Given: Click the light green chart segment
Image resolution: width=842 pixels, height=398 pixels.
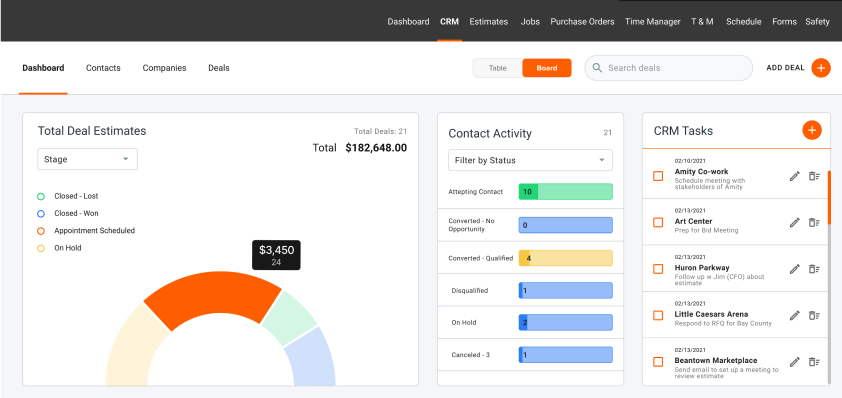Looking at the screenshot, I should [x=290, y=316].
